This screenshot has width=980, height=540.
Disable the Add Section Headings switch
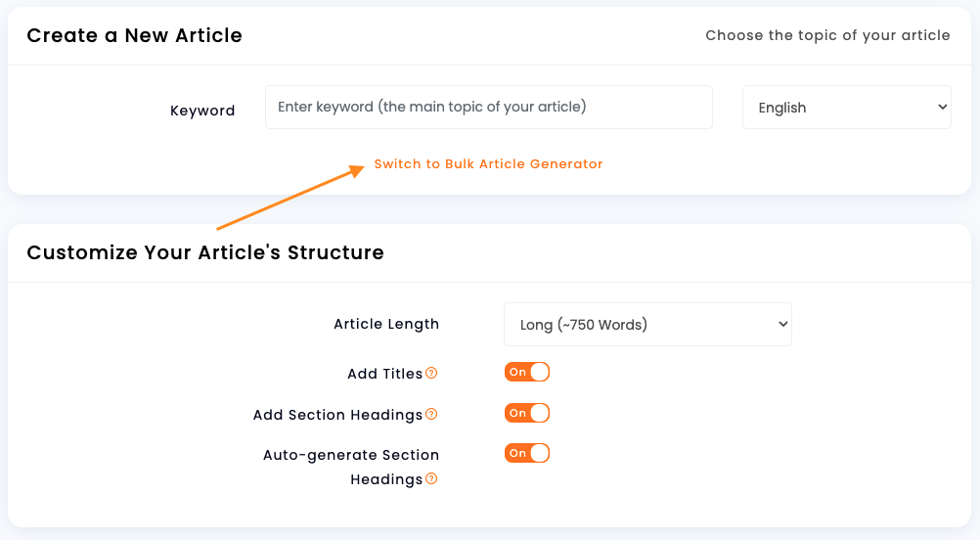pos(527,413)
